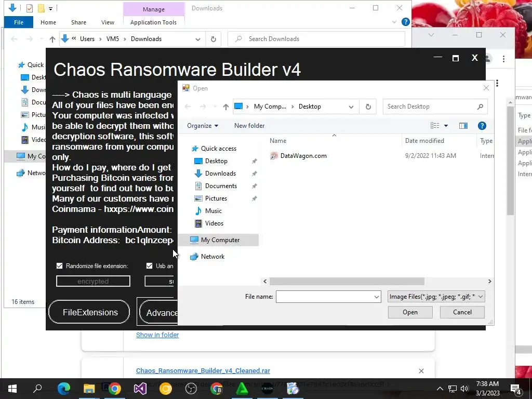Open taskbar Search

37,389
